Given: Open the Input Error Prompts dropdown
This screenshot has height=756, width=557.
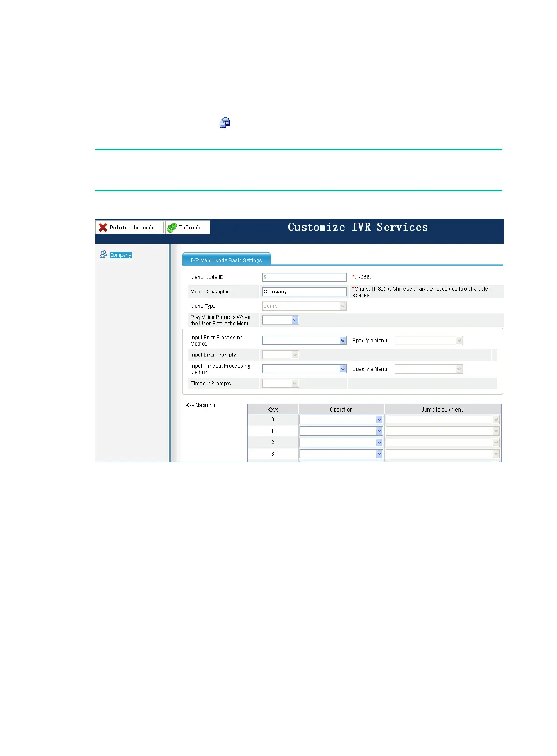Looking at the screenshot, I should coord(280,355).
